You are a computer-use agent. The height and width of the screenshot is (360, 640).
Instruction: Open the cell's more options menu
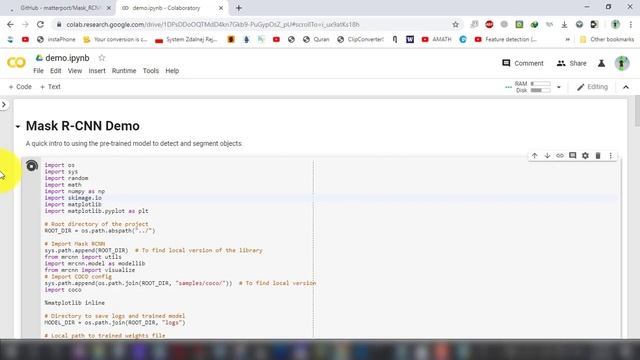(x=611, y=156)
